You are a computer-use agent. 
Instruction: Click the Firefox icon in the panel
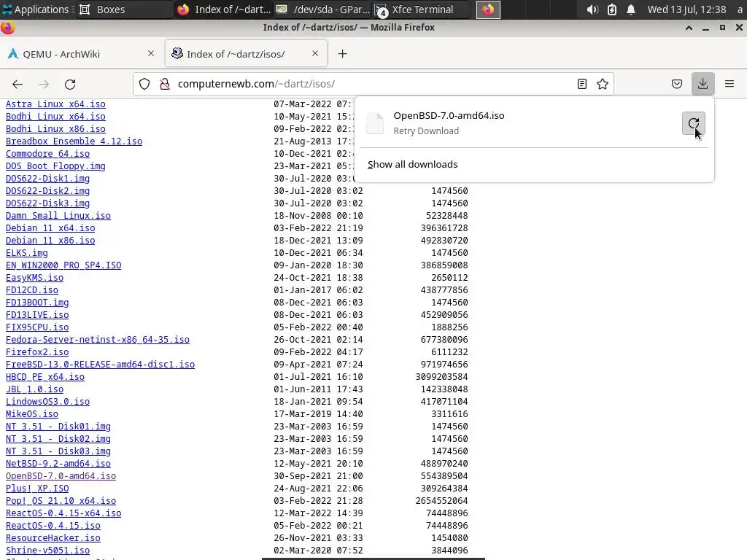488,9
